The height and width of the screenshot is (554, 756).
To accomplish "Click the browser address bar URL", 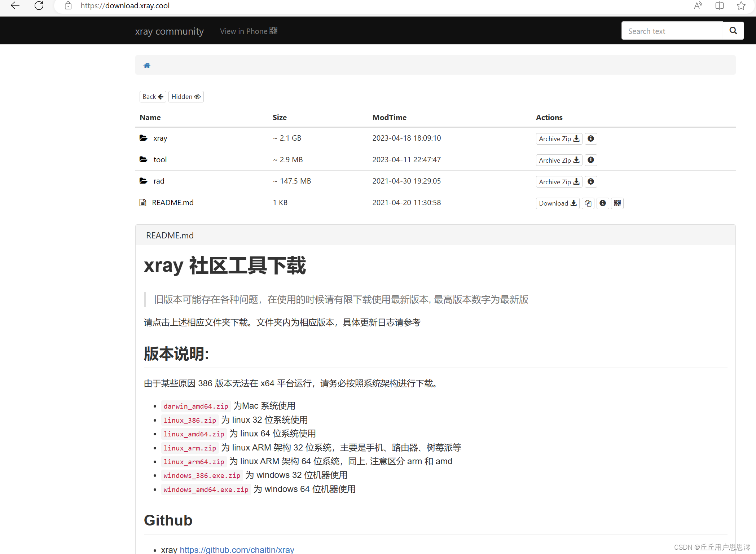I will click(125, 6).
